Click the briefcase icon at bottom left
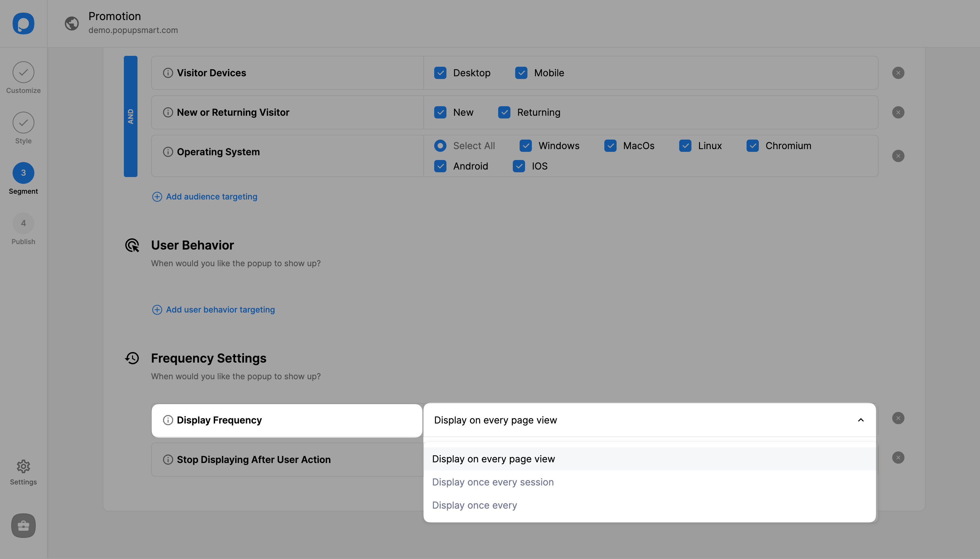This screenshot has height=559, width=980. [23, 525]
